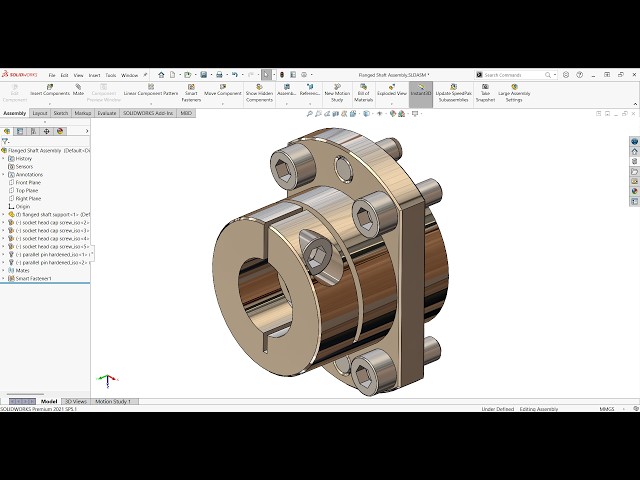
Task: Open the search options dropdown arrow
Action: tap(555, 75)
